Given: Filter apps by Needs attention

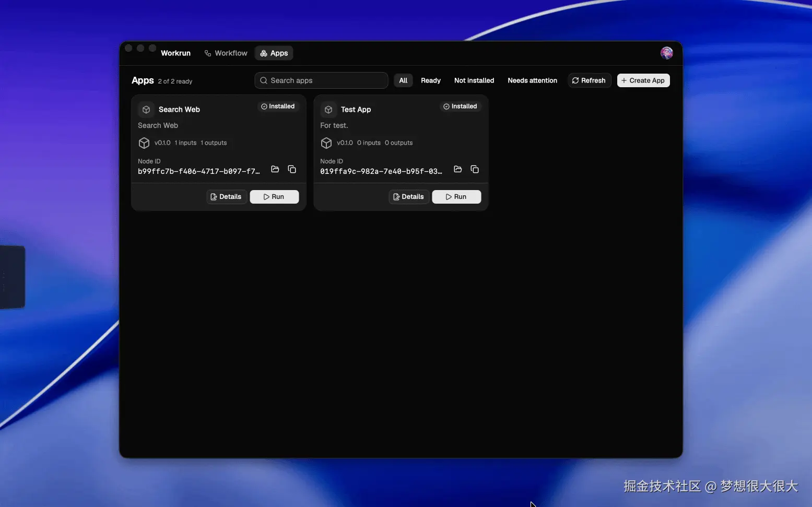Looking at the screenshot, I should [532, 80].
